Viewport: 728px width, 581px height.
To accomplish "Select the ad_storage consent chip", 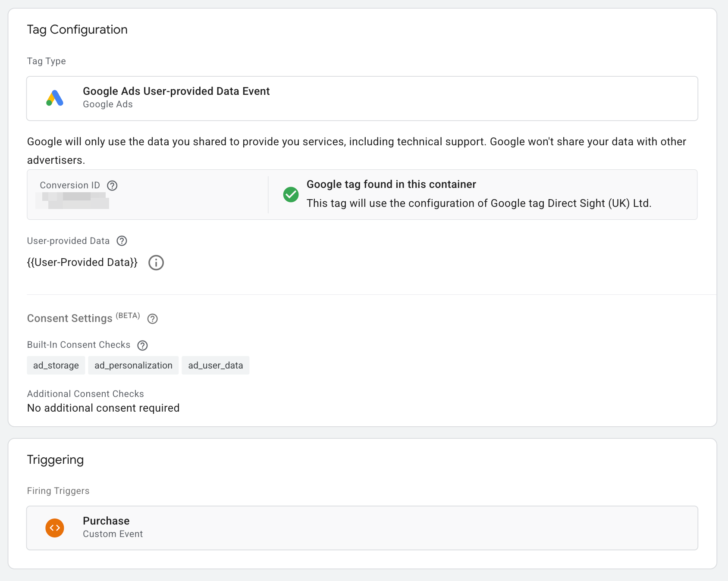I will coord(56,365).
